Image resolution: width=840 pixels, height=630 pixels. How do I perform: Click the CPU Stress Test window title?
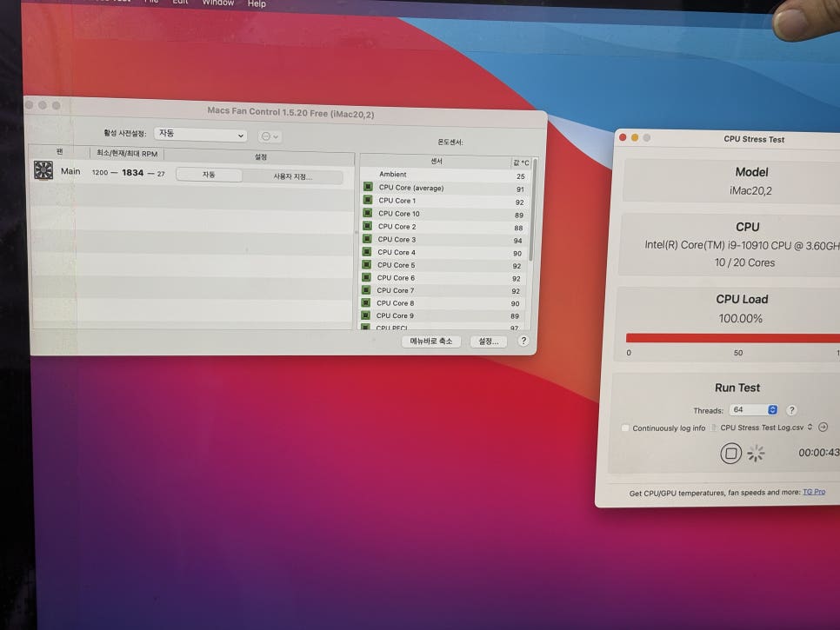[x=754, y=139]
